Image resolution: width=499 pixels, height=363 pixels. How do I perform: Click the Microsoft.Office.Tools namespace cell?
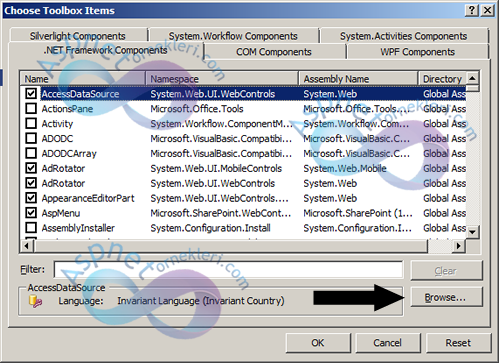pyautogui.click(x=197, y=109)
